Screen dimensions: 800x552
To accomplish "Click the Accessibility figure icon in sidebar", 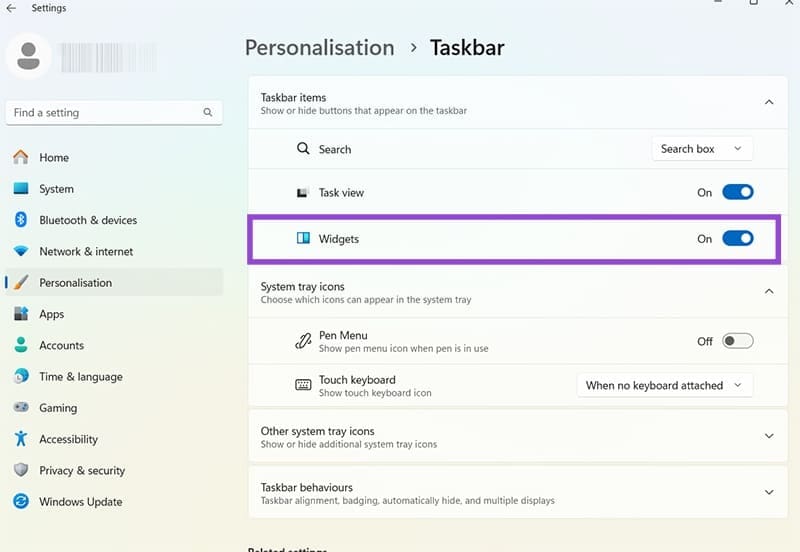I will [21, 439].
